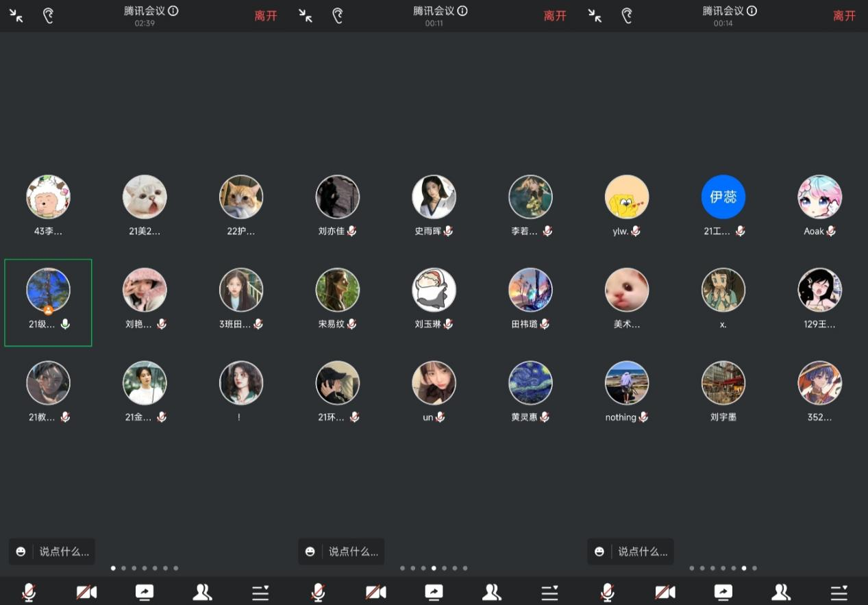Tap the ear audio icon in 00:14 meeting
This screenshot has width=868, height=605.
(626, 16)
